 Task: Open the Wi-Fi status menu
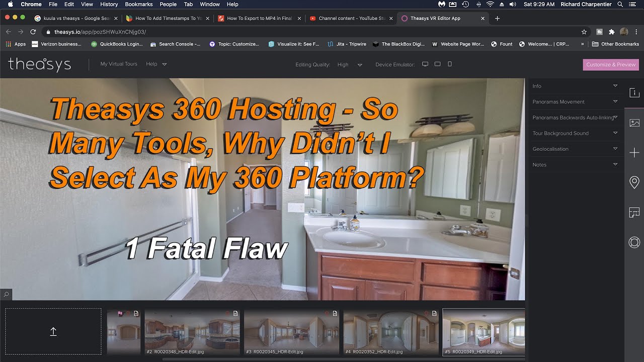point(490,4)
